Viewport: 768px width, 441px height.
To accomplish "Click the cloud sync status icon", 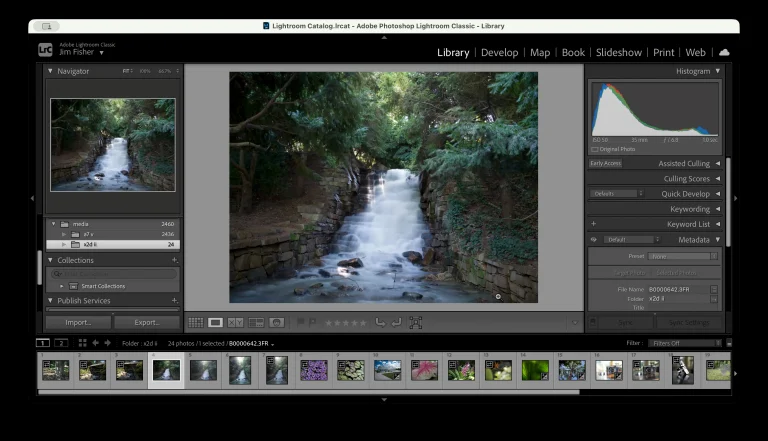I will 724,52.
